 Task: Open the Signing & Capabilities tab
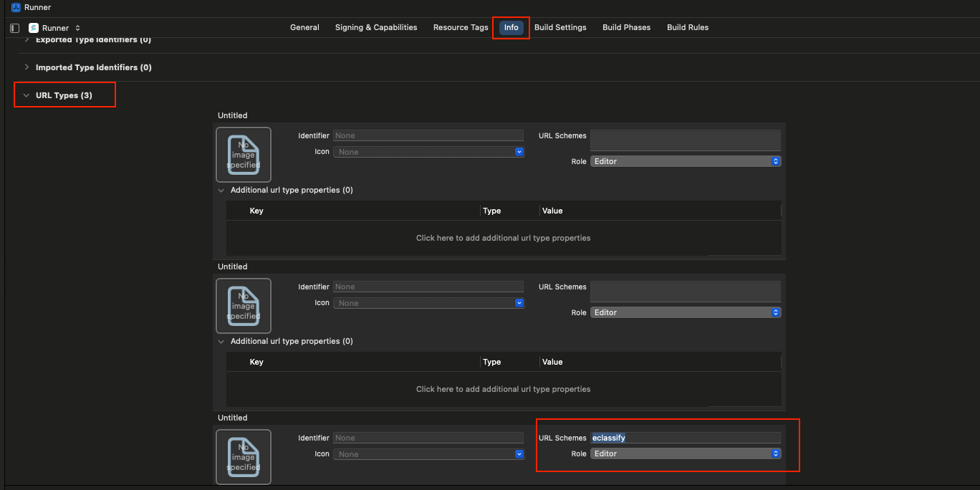[x=376, y=27]
